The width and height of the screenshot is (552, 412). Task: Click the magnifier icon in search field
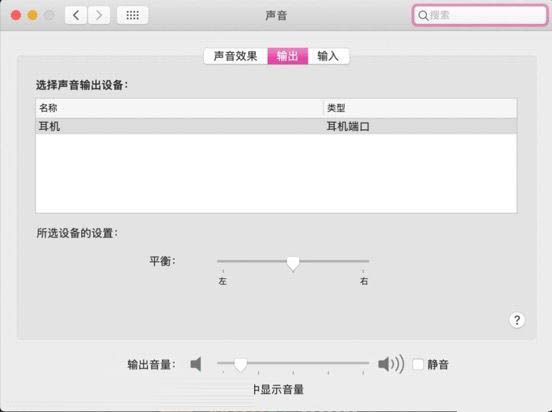[x=423, y=15]
